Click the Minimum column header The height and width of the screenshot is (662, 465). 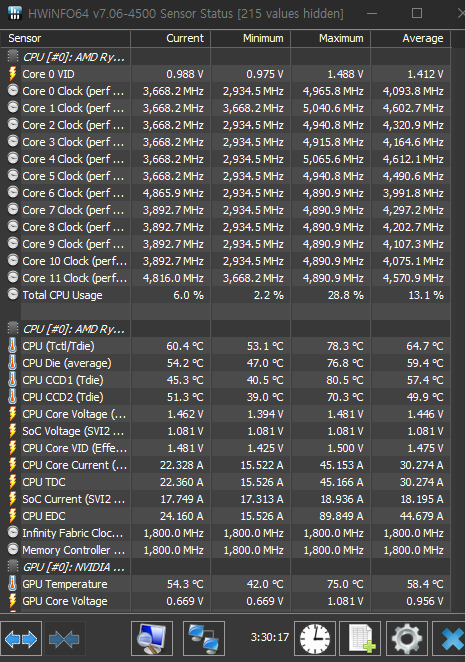pyautogui.click(x=250, y=38)
